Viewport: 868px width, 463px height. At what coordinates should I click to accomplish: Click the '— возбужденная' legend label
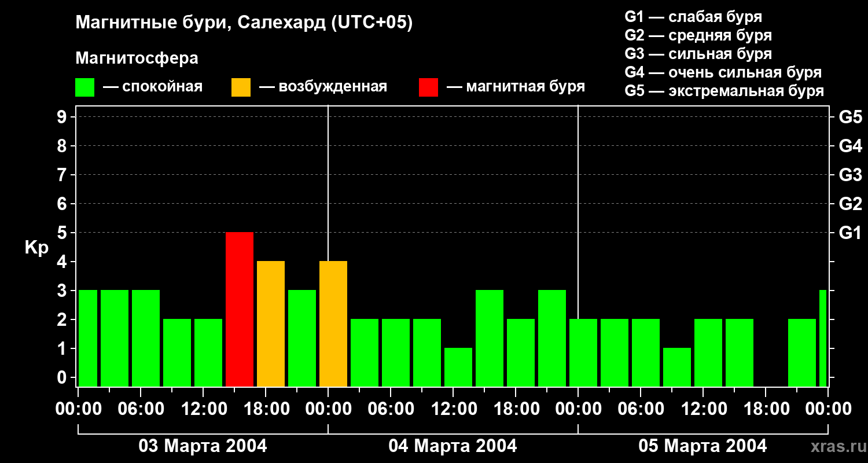[323, 87]
